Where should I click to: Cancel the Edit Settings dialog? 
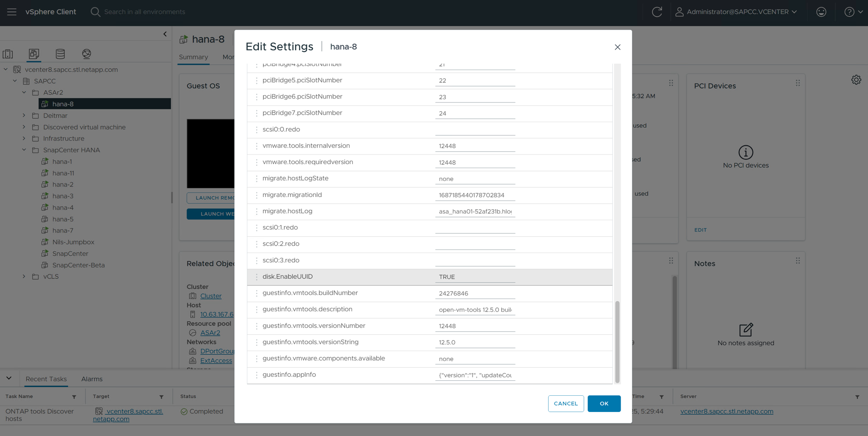pos(565,404)
